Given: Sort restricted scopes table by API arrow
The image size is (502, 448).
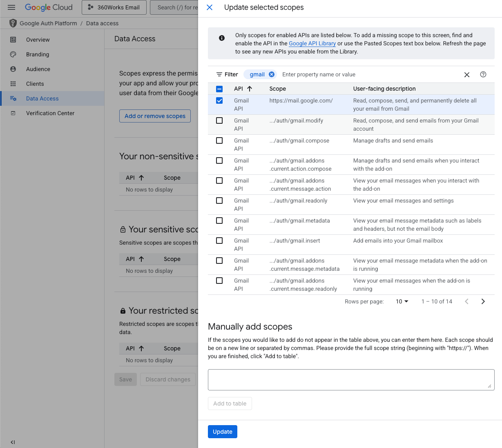Looking at the screenshot, I should click(x=141, y=348).
